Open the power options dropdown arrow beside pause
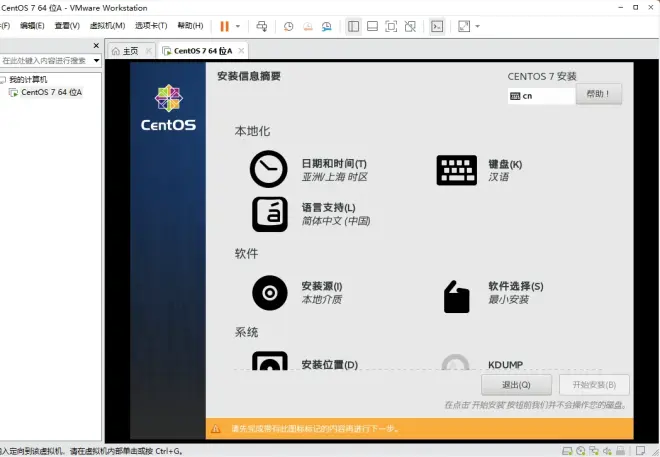 point(238,27)
